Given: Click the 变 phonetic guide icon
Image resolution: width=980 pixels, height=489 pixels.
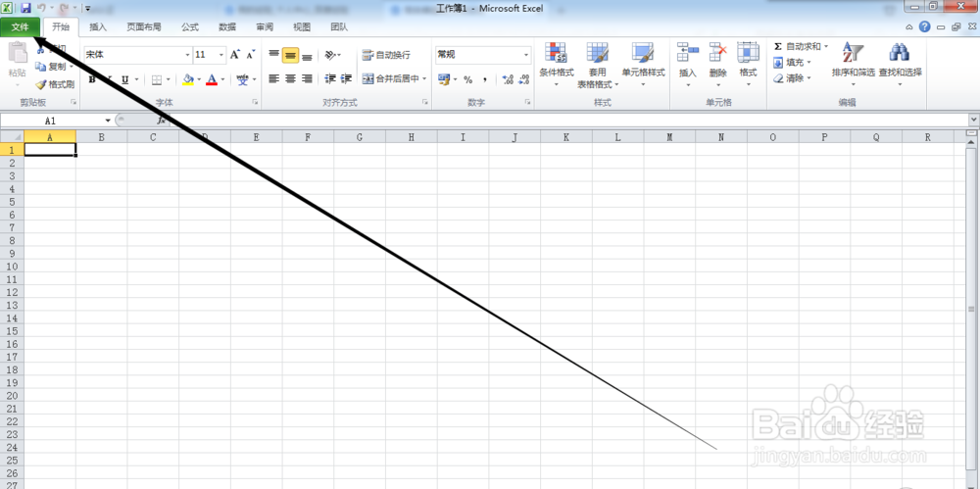Looking at the screenshot, I should (x=242, y=79).
